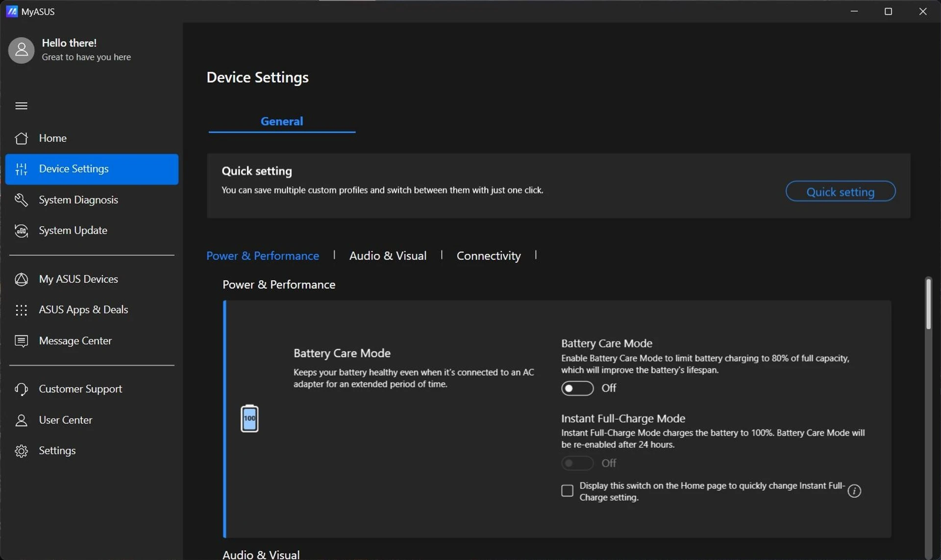Click the Customer Support headset icon

click(x=21, y=389)
